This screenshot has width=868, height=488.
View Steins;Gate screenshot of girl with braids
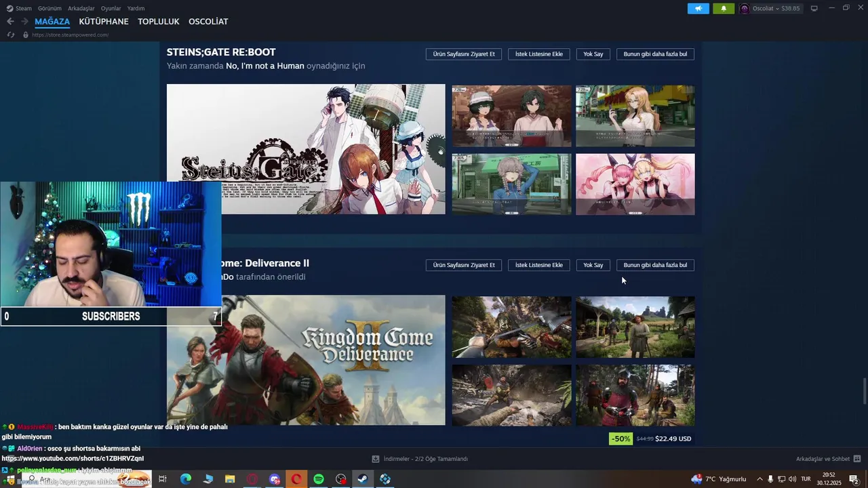pos(512,184)
